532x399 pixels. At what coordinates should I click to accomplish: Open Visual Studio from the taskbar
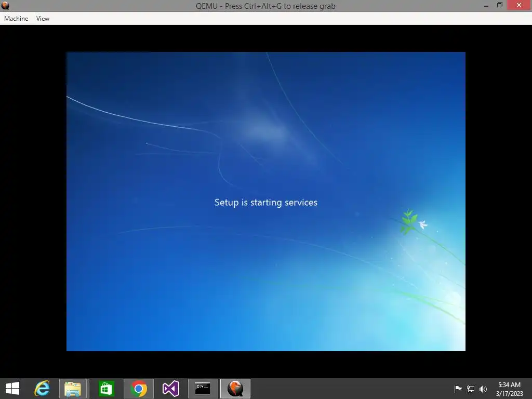point(170,389)
